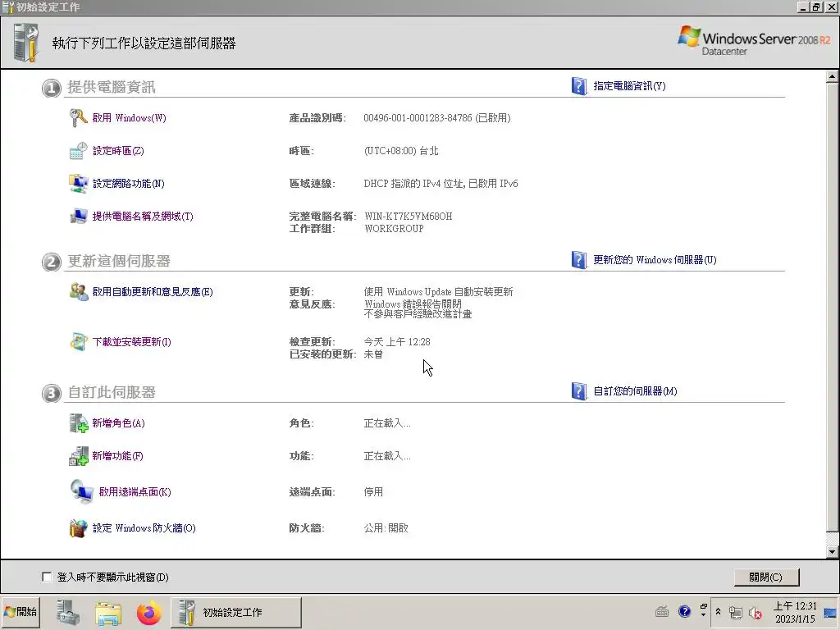Click the muted volume tray icon
Viewport: 840px width, 630px height.
click(756, 613)
